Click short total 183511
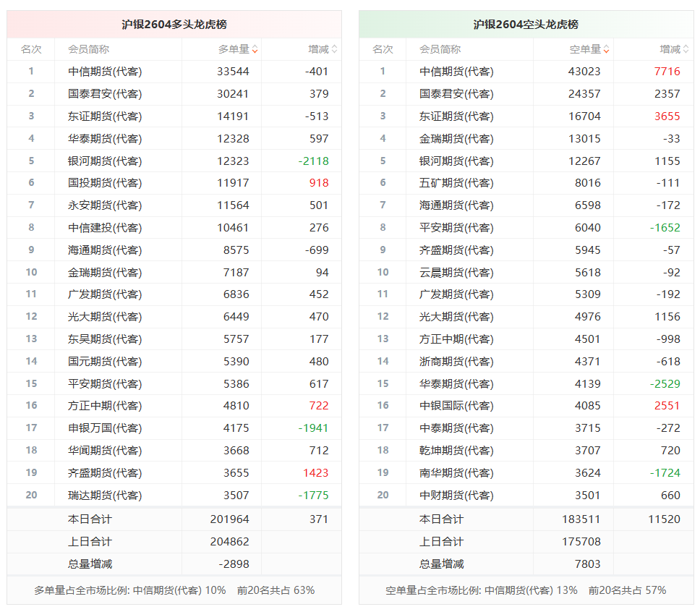Image resolution: width=700 pixels, height=612 pixels. point(581,519)
